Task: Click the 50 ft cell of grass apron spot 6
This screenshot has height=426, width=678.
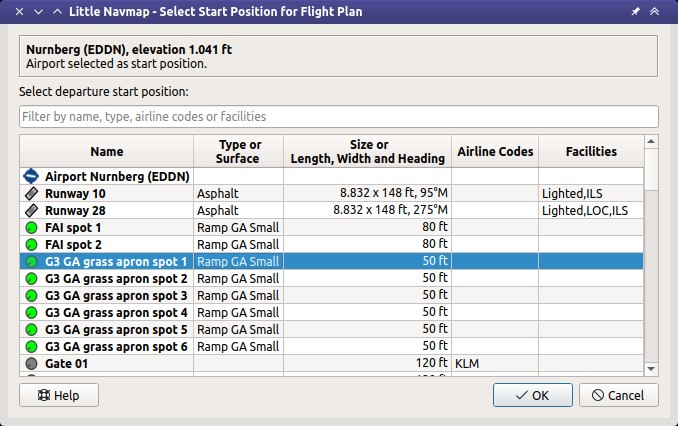Action: click(x=368, y=347)
